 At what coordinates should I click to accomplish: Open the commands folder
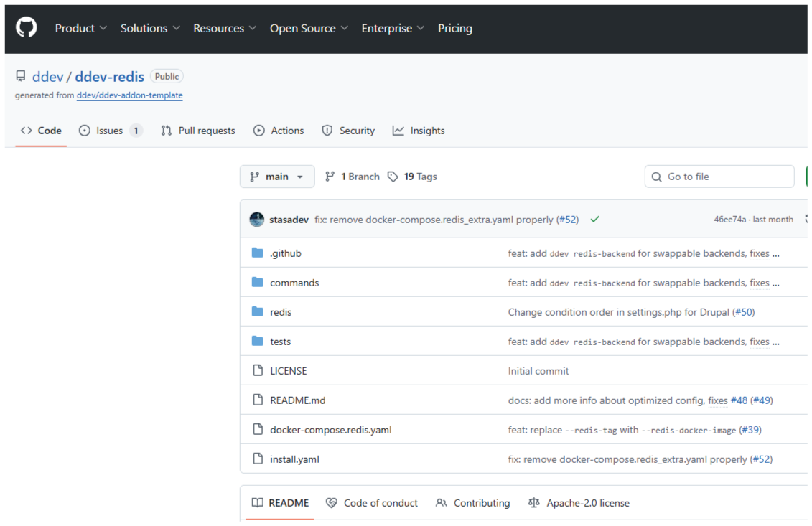(x=294, y=283)
